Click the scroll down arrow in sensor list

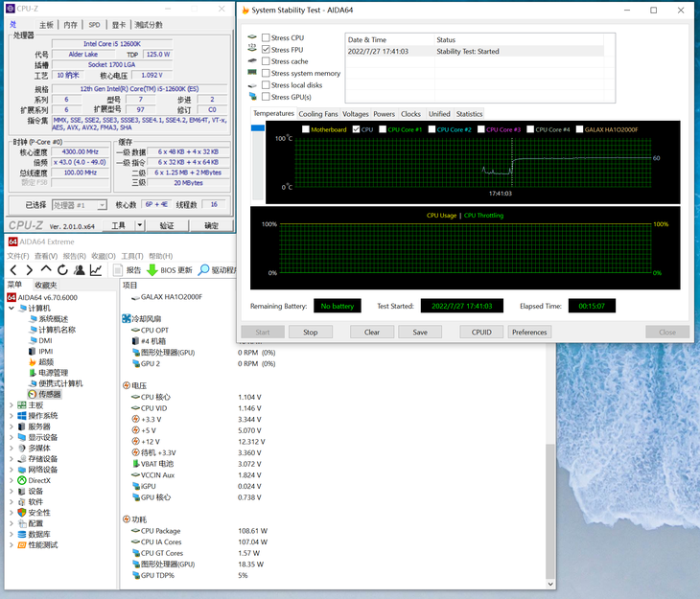(x=550, y=584)
